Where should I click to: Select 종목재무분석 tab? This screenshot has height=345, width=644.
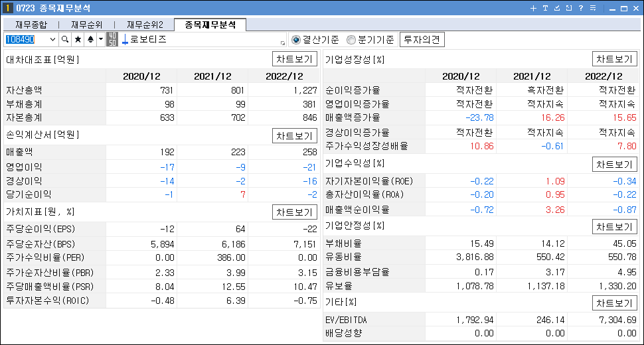point(210,25)
